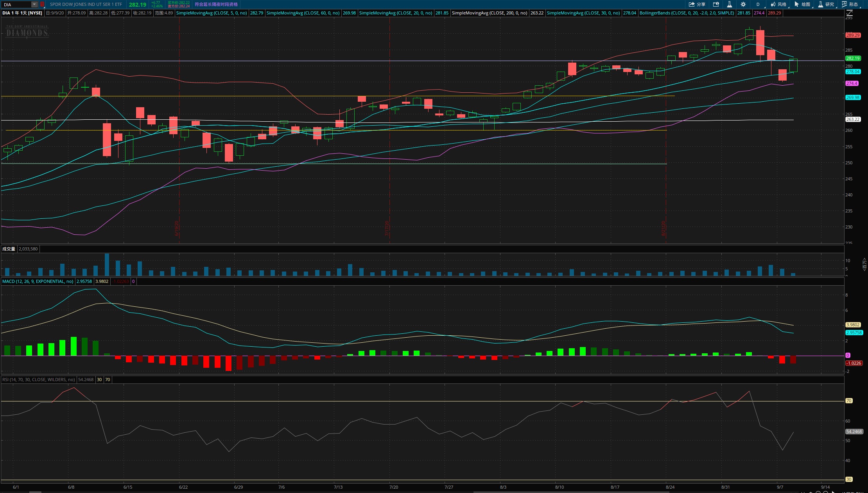Open chart settings gear icon
The image size is (868, 493).
pos(743,4)
